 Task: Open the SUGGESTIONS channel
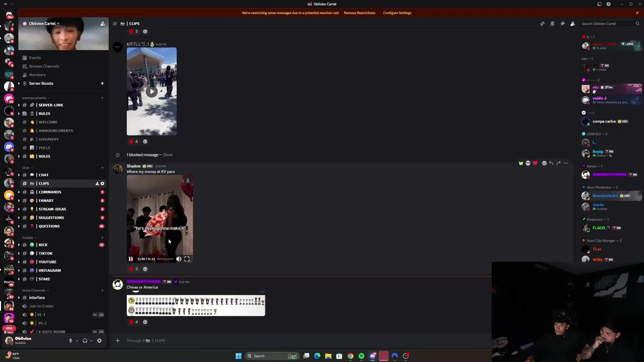(51, 218)
